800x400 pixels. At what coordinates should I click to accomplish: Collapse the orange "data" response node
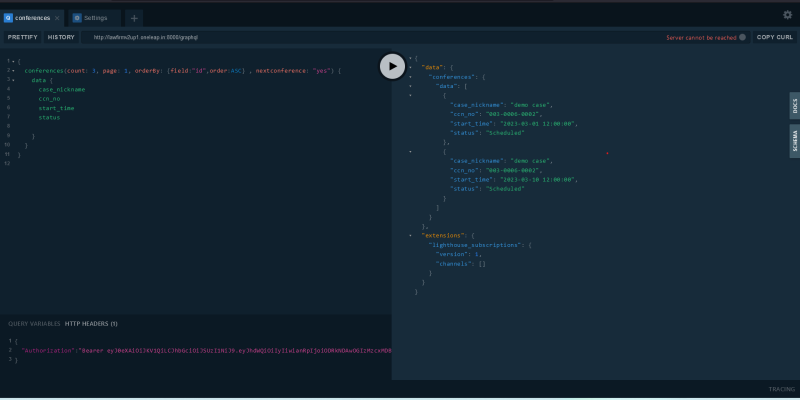pos(410,67)
